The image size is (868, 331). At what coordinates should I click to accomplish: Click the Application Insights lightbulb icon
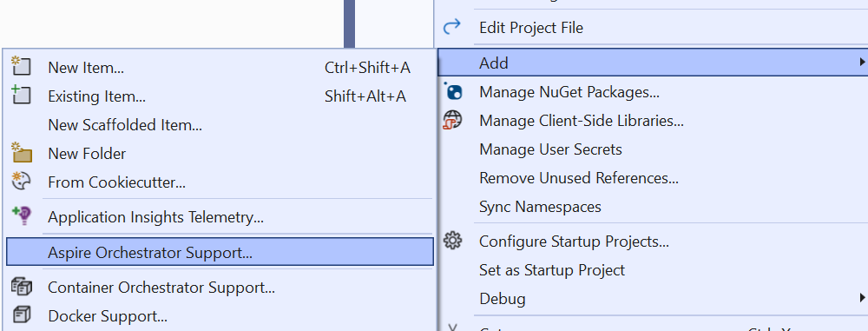tap(23, 215)
